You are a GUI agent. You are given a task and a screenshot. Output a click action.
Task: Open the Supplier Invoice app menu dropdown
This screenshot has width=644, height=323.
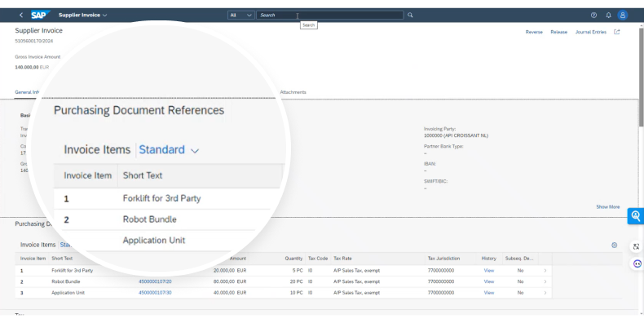coord(83,15)
